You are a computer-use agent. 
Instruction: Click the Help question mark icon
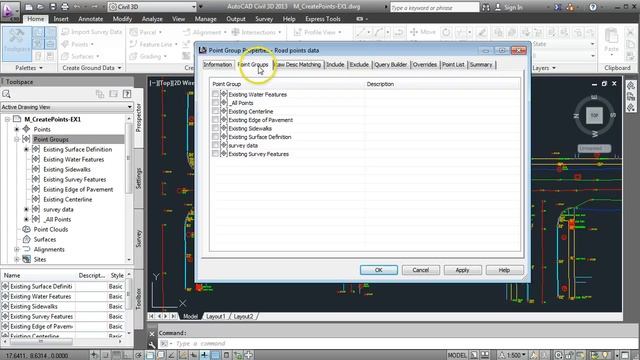click(593, 7)
